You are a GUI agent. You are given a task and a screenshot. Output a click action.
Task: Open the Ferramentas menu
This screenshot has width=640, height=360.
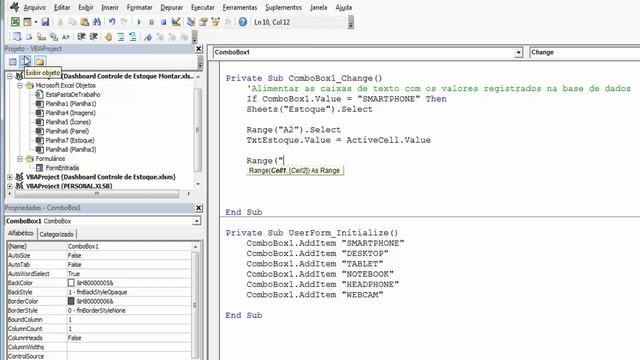[x=240, y=7]
